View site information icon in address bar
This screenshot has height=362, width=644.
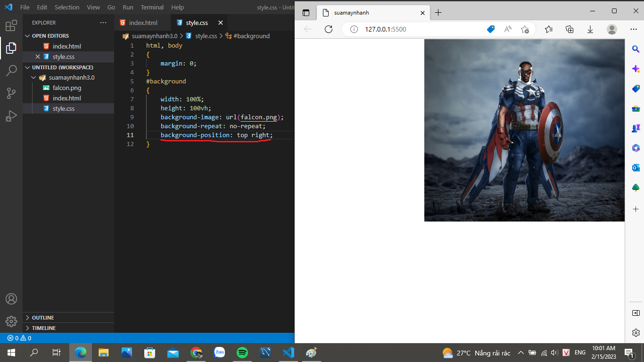point(354,29)
